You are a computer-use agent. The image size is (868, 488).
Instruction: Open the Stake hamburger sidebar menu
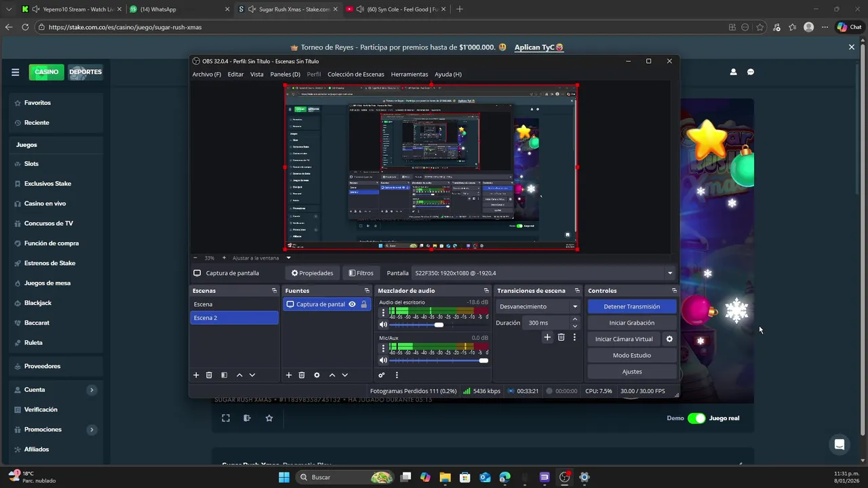[x=15, y=72]
